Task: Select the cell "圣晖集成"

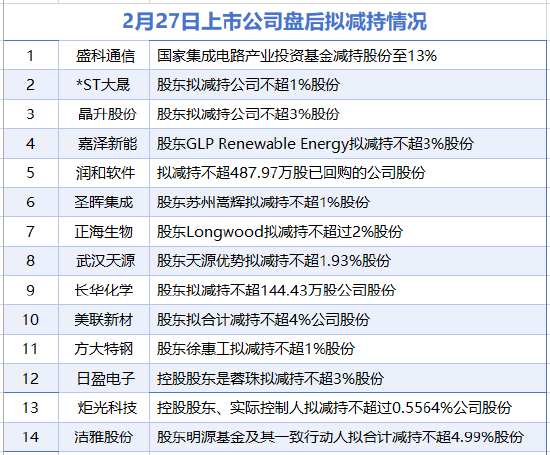Action: [x=104, y=202]
